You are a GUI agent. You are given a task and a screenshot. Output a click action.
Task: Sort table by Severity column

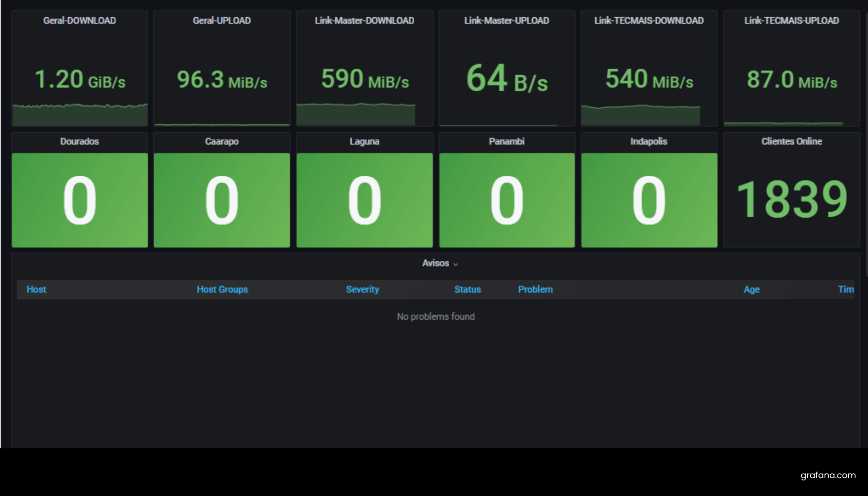pos(362,289)
